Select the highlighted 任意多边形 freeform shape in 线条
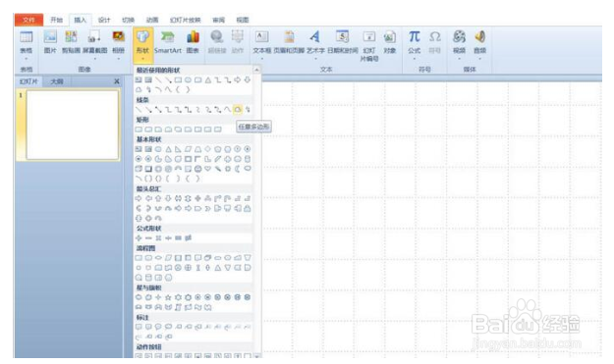This screenshot has height=364, width=614. tap(238, 110)
